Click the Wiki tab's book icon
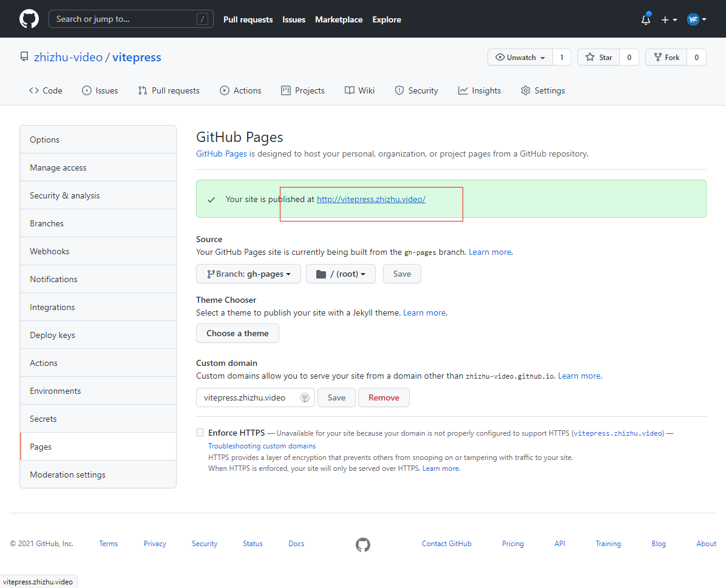 tap(350, 90)
